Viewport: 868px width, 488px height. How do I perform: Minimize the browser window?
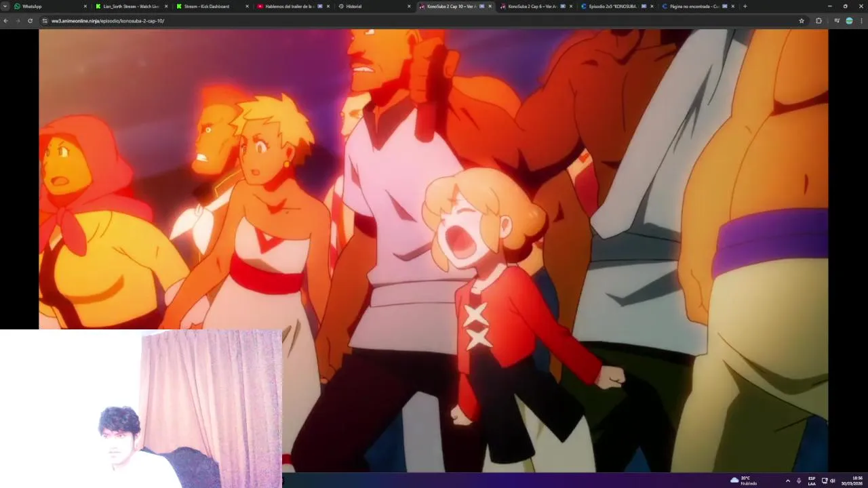coord(829,6)
